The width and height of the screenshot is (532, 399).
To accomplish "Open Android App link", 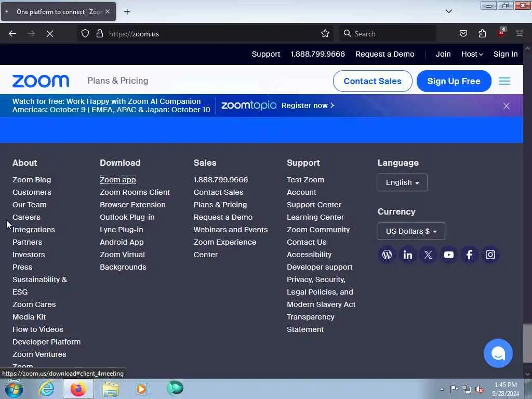I will [122, 242].
